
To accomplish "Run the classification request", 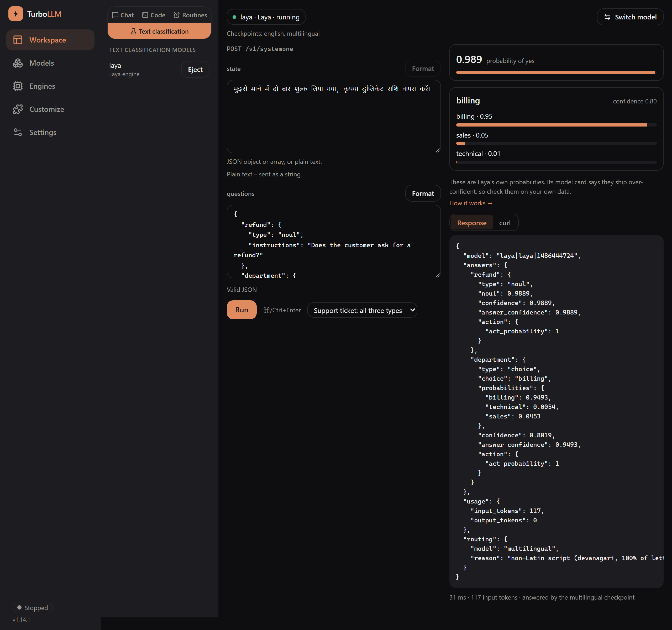I will [242, 309].
